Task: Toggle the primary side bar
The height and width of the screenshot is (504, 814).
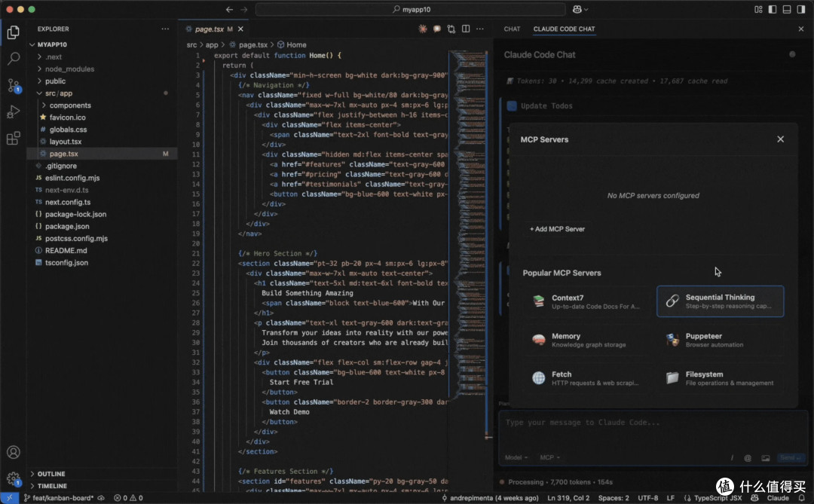Action: [773, 9]
